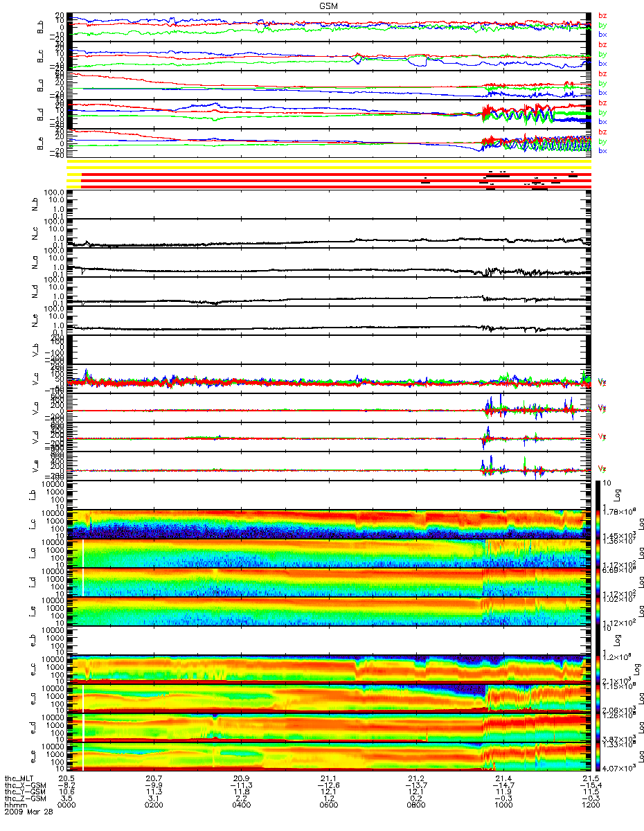Screen dimensions: 644x831
Task: Click the 1200 time tick label
Action: pos(590,807)
